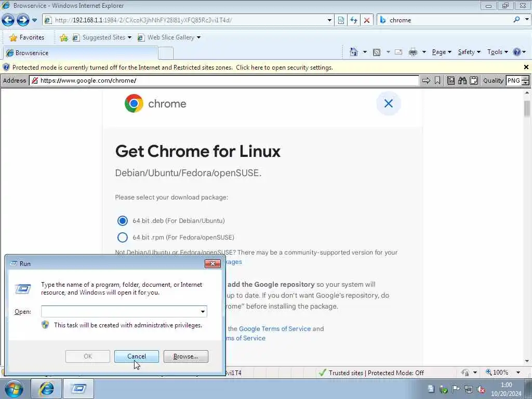The image size is (532, 399).
Task: Expand the Suggested Sites dropdown
Action: (129, 37)
